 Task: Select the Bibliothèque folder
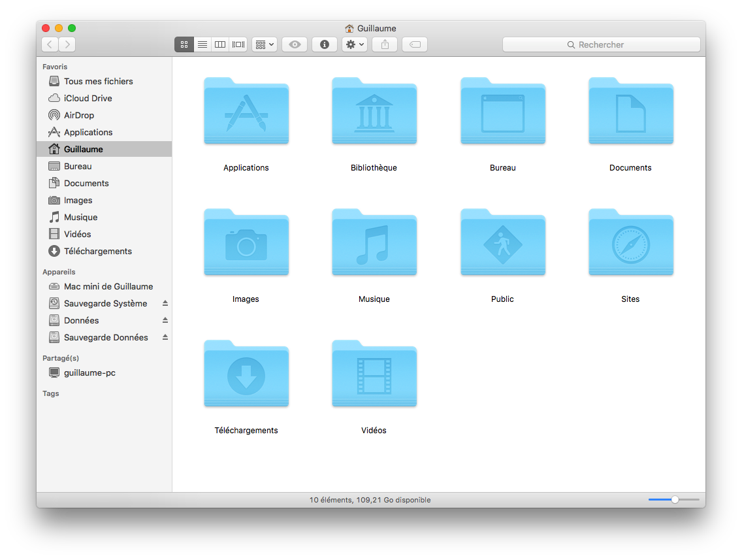point(374,112)
